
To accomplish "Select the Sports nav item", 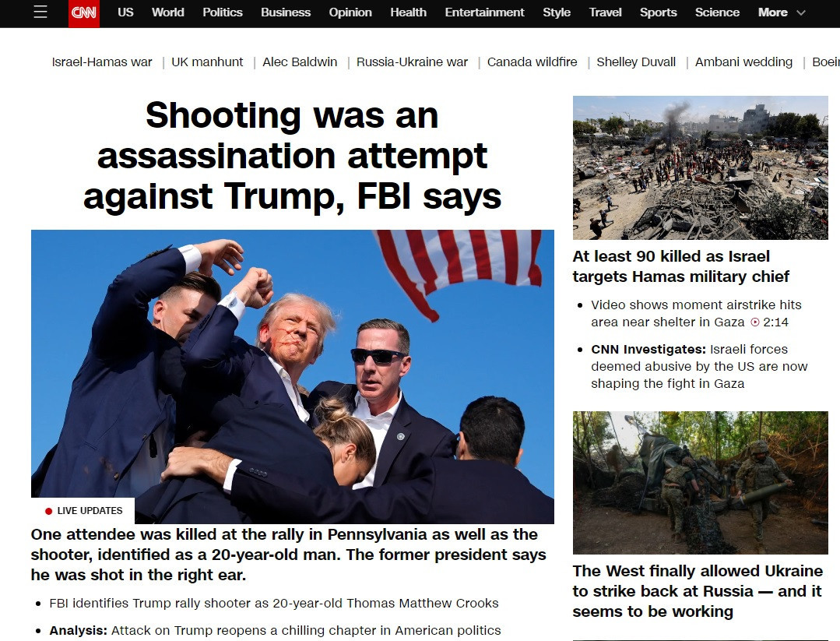I will (658, 12).
